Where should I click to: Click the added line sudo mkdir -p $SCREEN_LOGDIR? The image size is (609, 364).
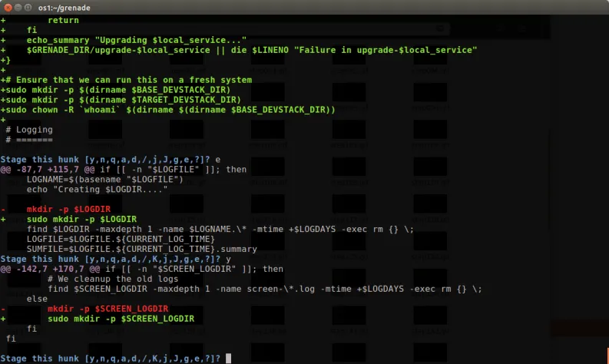98,319
